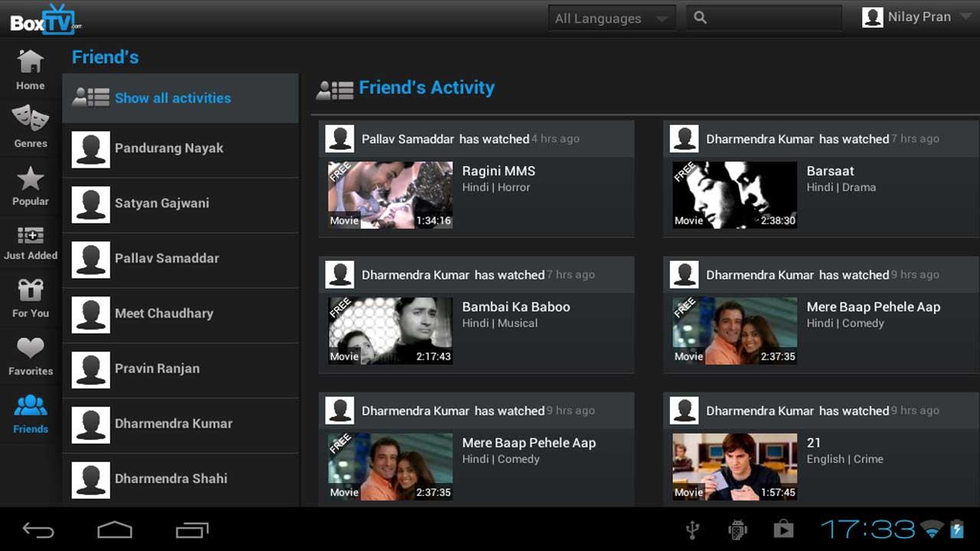Select Show all activities
Screen dimensions: 980x551
tap(181, 98)
